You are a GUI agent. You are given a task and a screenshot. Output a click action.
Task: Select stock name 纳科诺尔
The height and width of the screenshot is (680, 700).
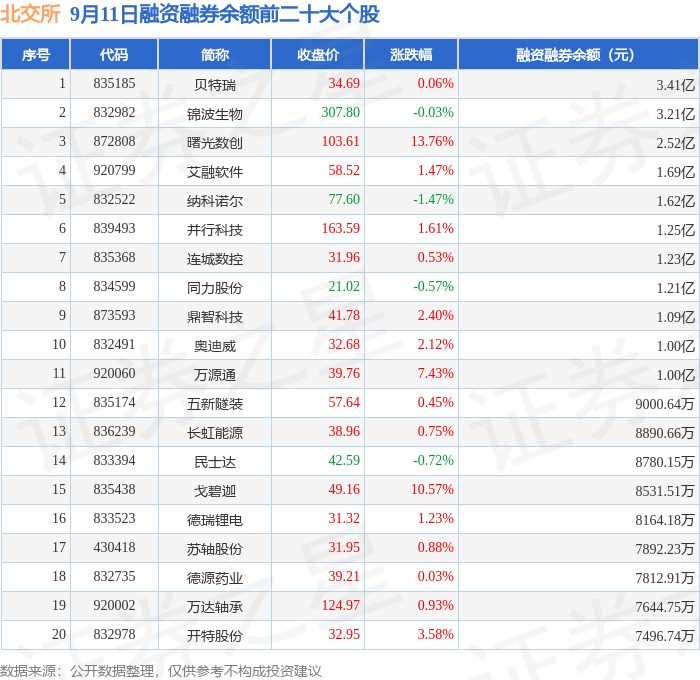(x=215, y=201)
